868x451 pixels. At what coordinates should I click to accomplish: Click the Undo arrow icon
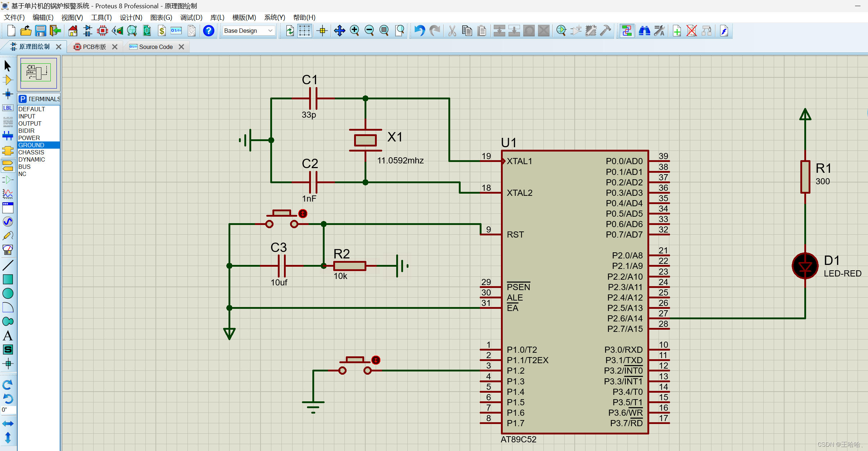tap(420, 31)
